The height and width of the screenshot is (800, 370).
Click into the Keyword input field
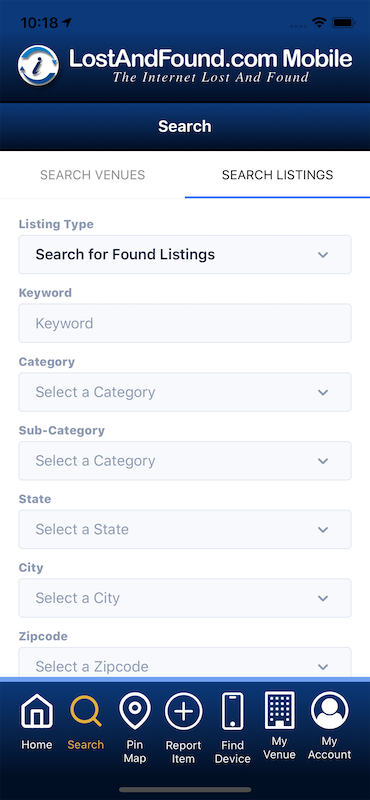(x=185, y=323)
